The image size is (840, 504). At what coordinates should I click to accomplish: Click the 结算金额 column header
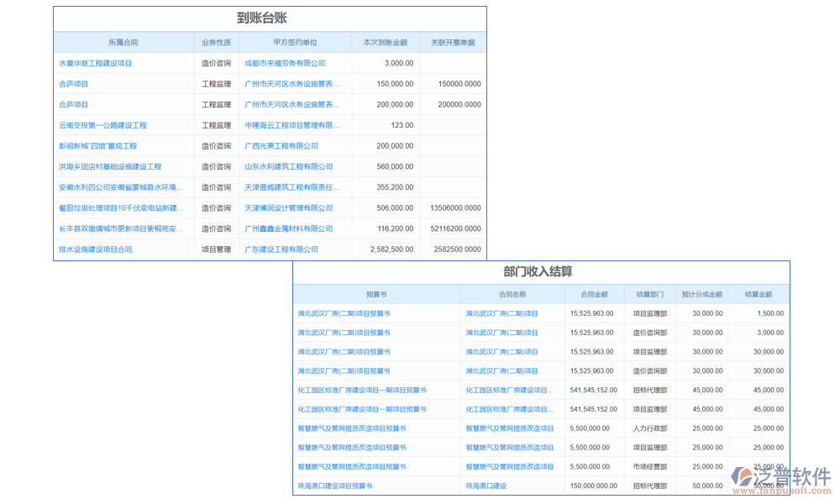pyautogui.click(x=758, y=295)
